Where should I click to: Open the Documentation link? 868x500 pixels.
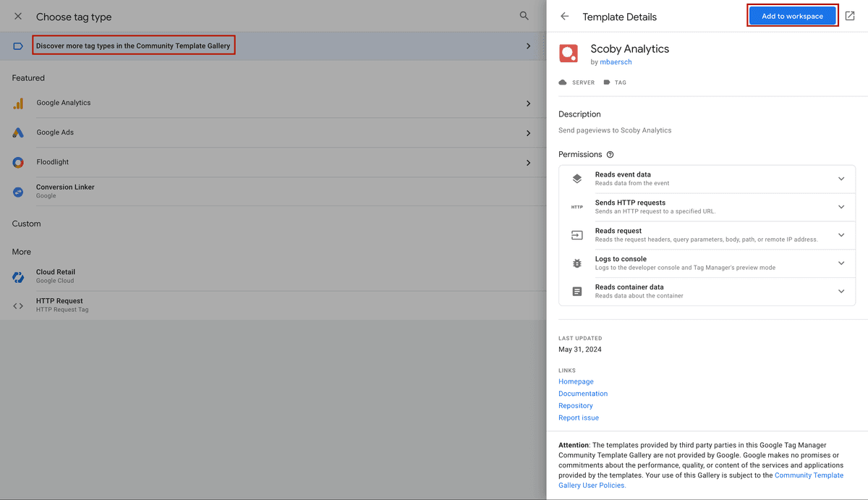(x=583, y=394)
